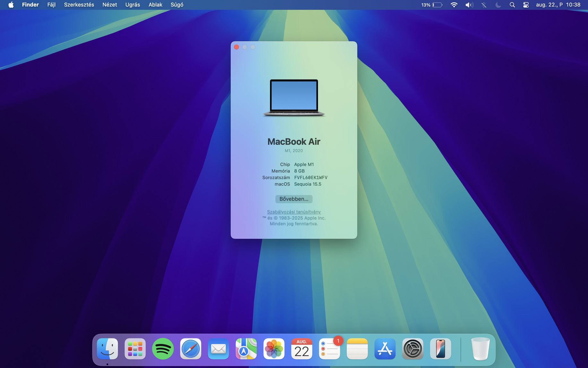Click the Sequoia 15.5 macOS version
Screen dimensions: 588x368
[x=307, y=184]
